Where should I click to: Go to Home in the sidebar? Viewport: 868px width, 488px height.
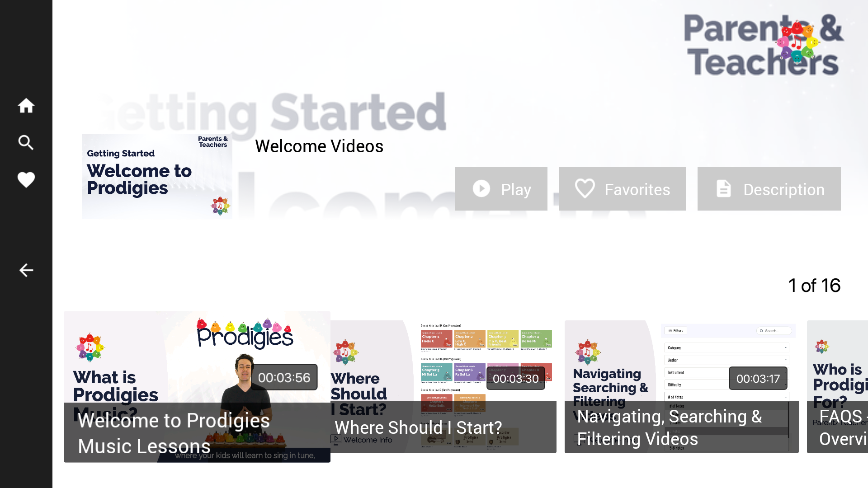pyautogui.click(x=26, y=106)
